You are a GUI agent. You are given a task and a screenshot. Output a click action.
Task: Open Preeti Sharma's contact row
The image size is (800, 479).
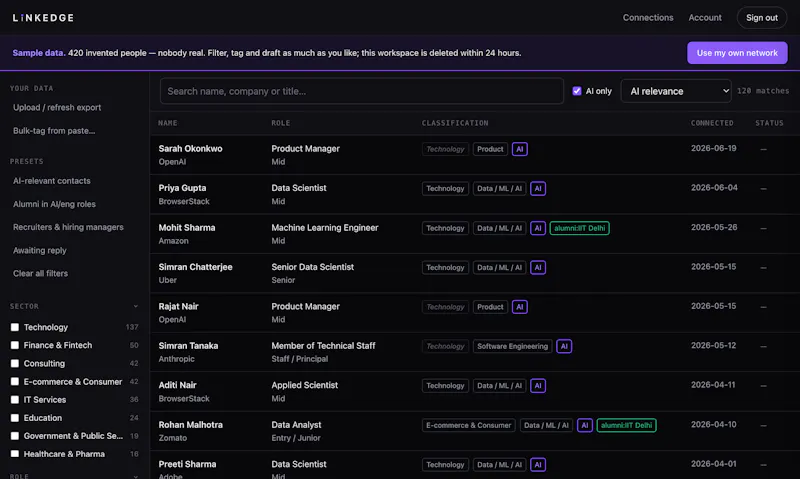(x=474, y=465)
